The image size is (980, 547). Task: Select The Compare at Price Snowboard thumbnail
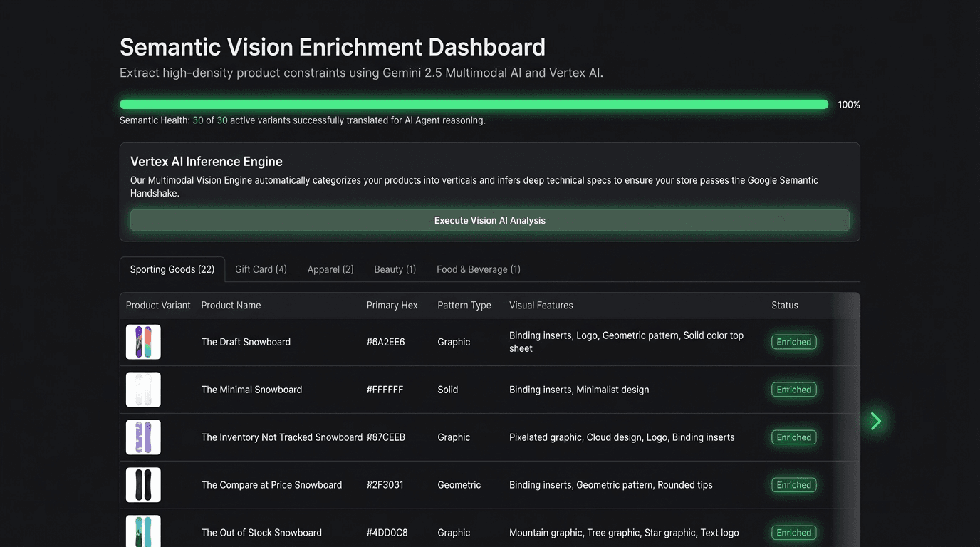tap(143, 485)
